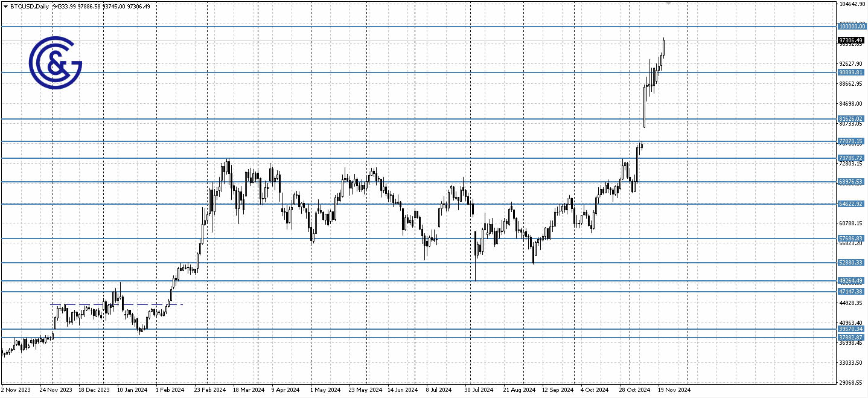Image resolution: width=868 pixels, height=398 pixels.
Task: Click the 68976.53 horizontal line label
Action: tap(851, 182)
